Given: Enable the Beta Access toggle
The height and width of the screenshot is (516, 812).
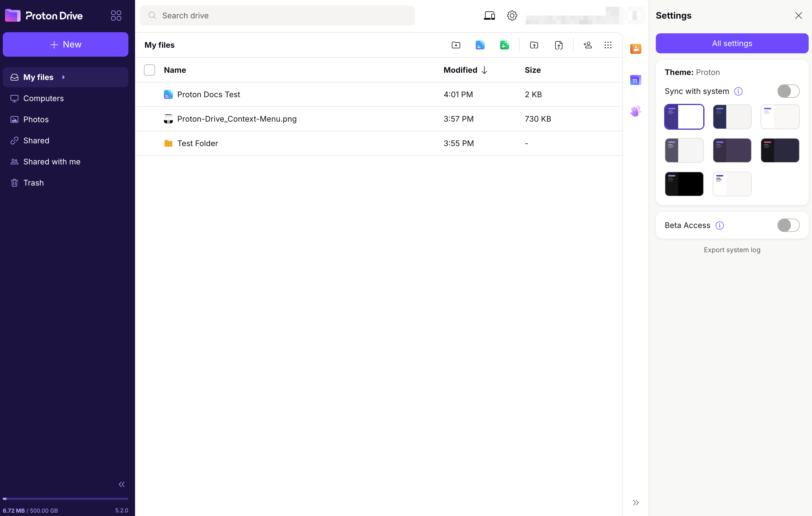Looking at the screenshot, I should tap(788, 225).
